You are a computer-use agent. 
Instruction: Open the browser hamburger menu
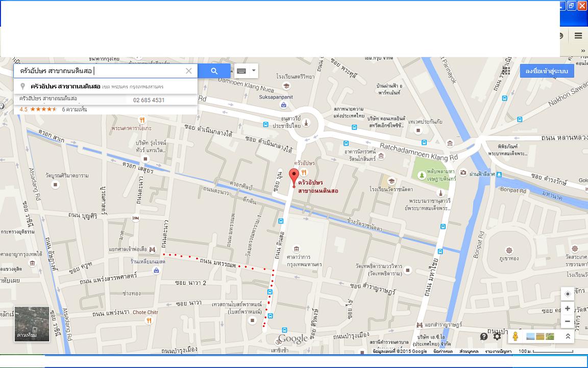(578, 36)
